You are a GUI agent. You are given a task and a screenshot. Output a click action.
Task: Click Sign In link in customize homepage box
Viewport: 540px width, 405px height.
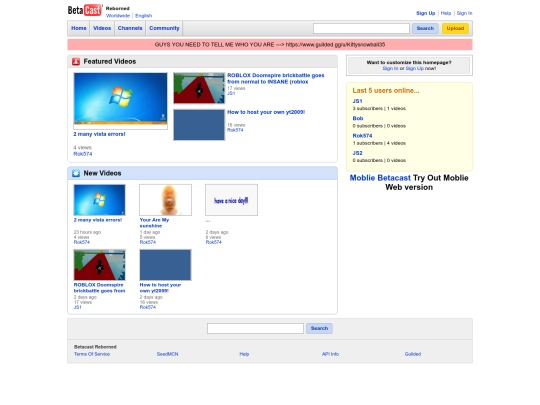(x=390, y=69)
